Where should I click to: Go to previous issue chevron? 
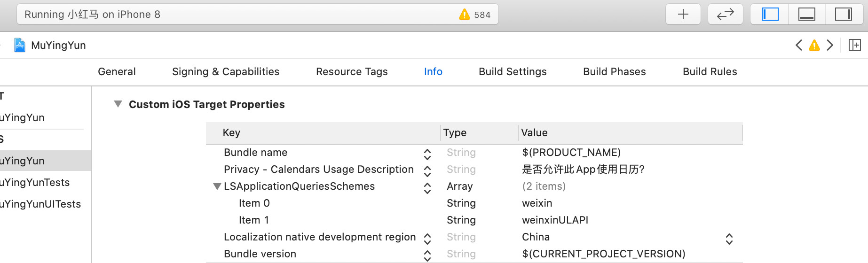point(798,45)
